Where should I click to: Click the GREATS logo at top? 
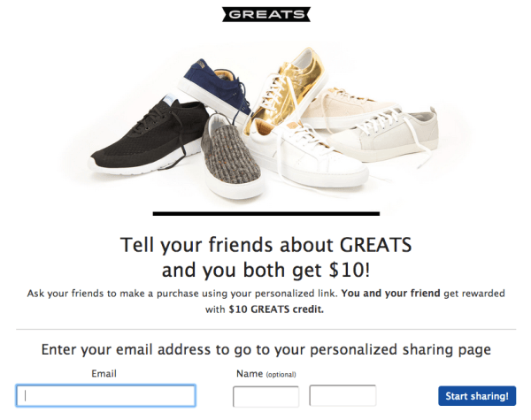[x=265, y=14]
